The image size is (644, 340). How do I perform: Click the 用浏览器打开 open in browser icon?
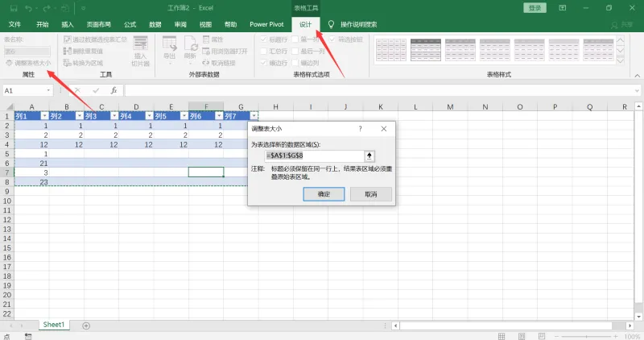(206, 51)
